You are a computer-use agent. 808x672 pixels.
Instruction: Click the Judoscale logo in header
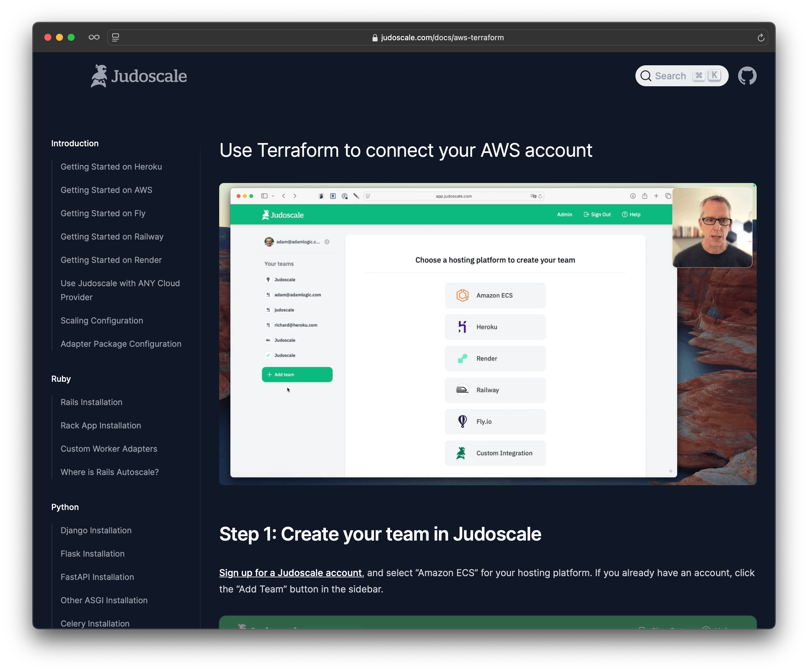139,76
